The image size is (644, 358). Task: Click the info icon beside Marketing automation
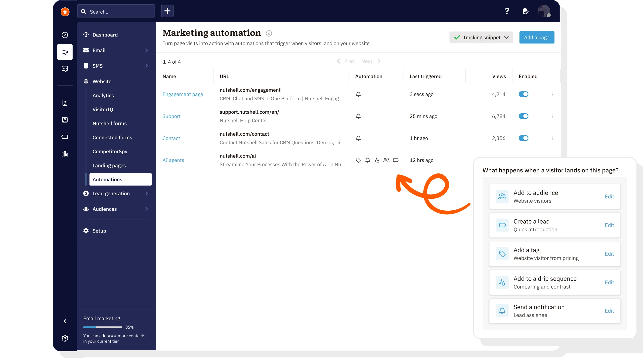(x=269, y=33)
